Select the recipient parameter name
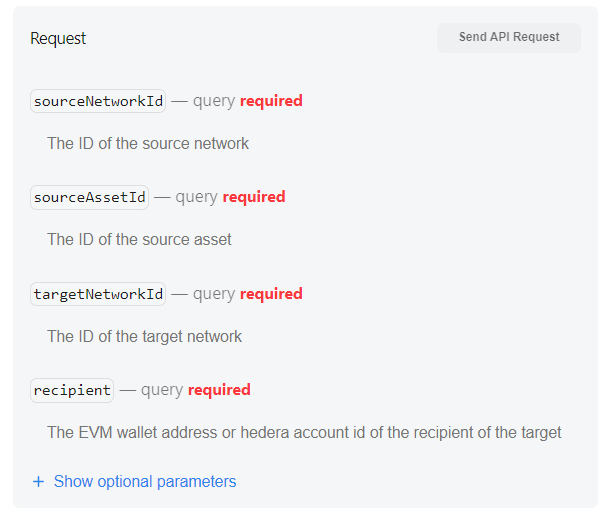Screen dimensions: 607x517 72,390
